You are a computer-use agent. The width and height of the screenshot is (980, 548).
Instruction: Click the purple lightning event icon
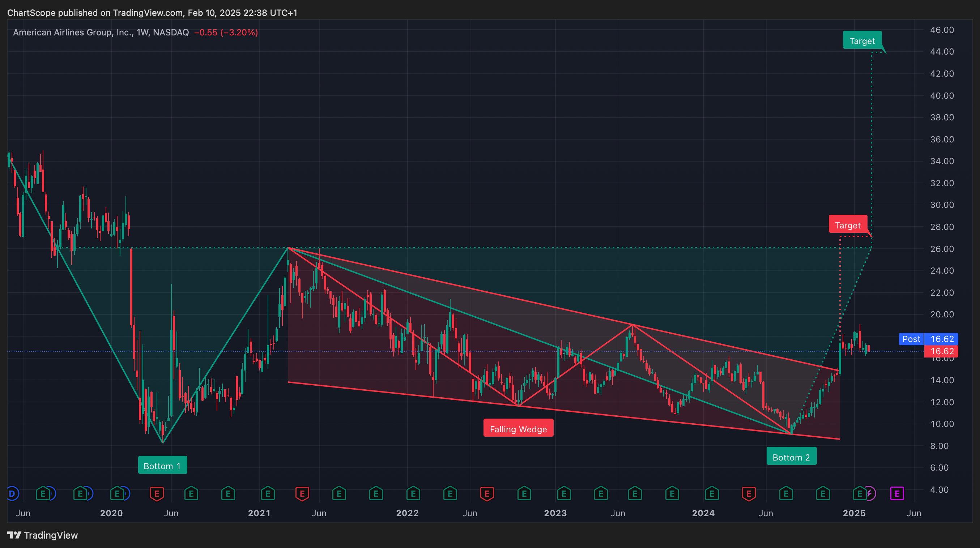click(x=869, y=494)
